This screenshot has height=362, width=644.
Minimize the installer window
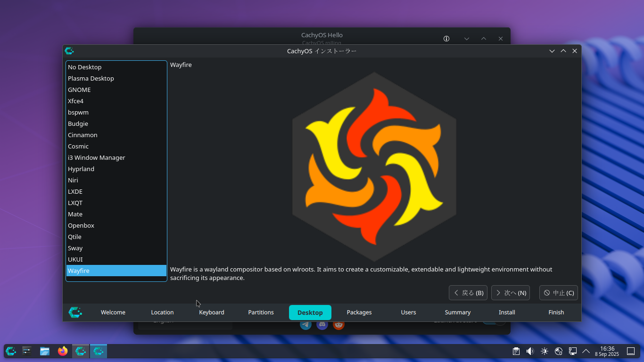[x=552, y=51]
